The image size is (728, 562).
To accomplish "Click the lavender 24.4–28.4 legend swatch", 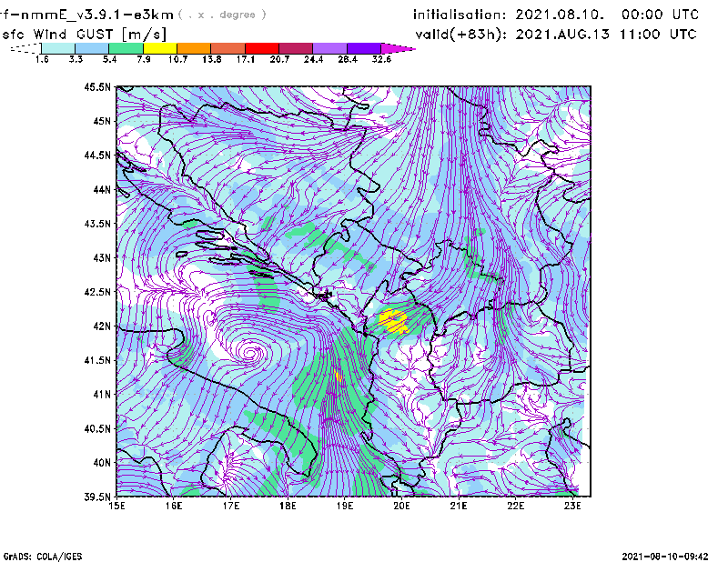I will coord(330,48).
